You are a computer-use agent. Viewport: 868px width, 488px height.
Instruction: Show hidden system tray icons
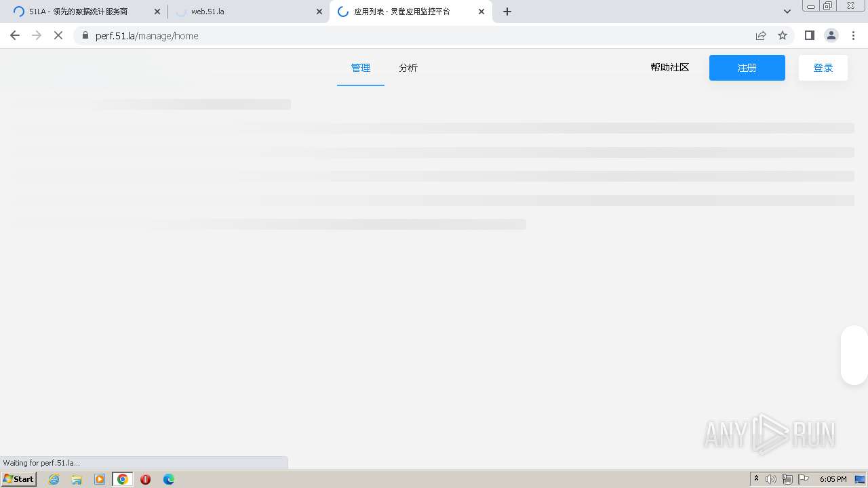pyautogui.click(x=757, y=479)
